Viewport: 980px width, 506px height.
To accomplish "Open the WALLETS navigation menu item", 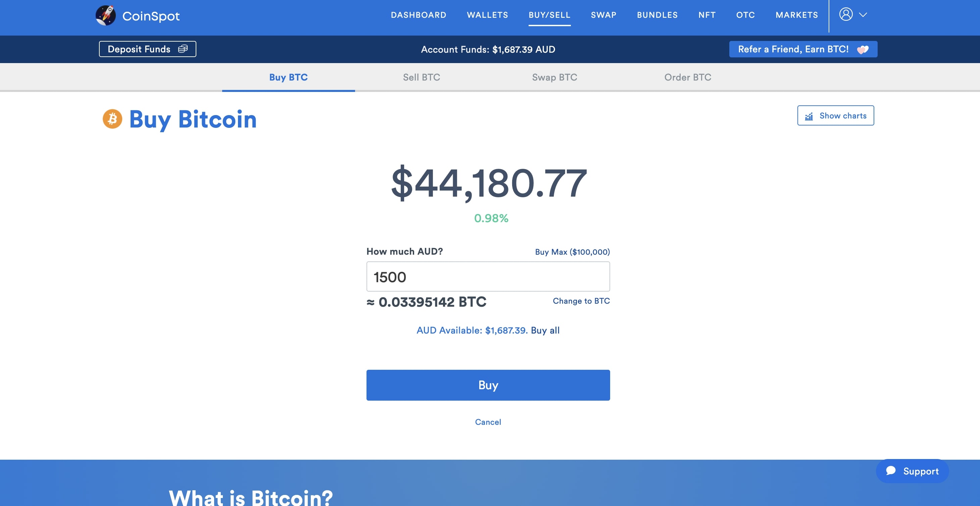I will point(487,15).
